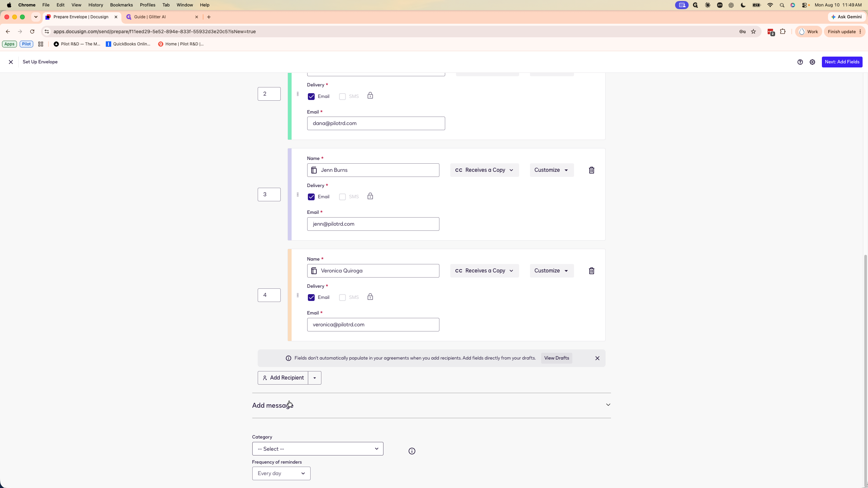
Task: Click Next: Add Fields button
Action: click(x=842, y=62)
